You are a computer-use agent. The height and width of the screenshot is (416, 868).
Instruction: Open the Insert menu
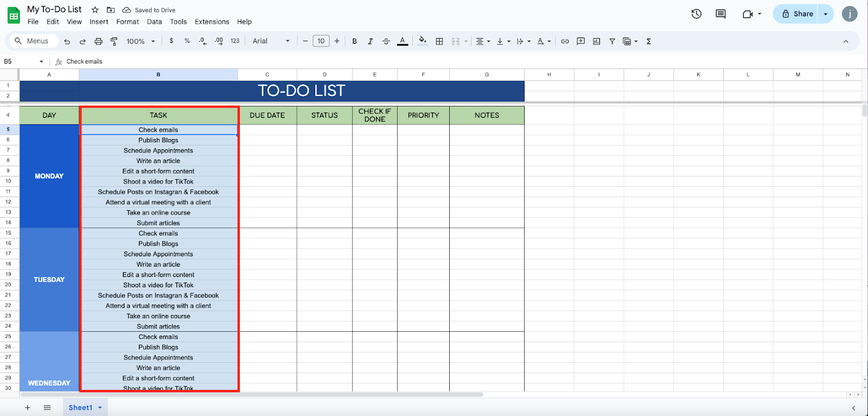(x=99, y=22)
